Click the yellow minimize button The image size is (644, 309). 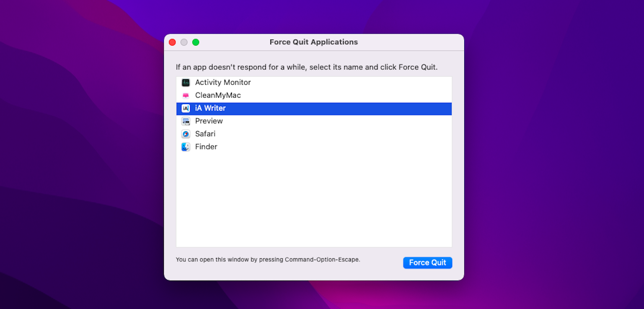184,42
